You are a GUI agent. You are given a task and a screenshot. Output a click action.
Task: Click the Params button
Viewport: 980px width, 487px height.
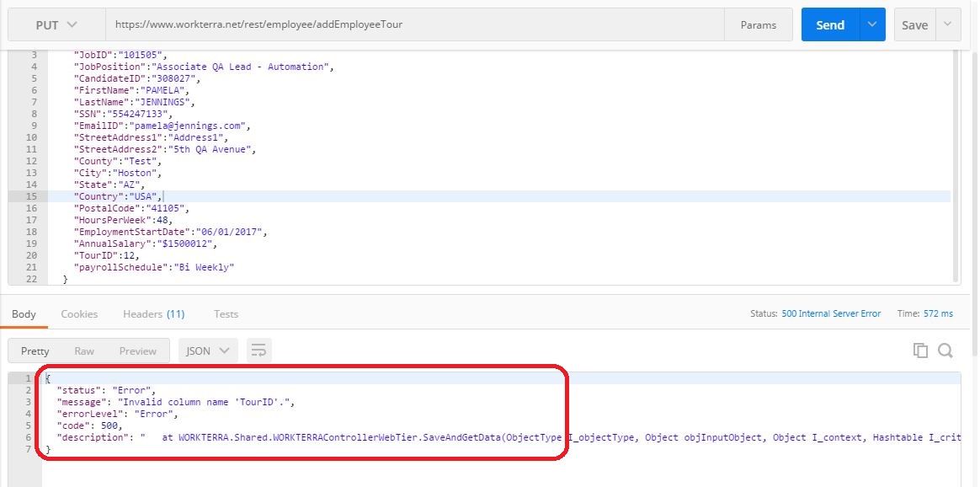click(758, 24)
